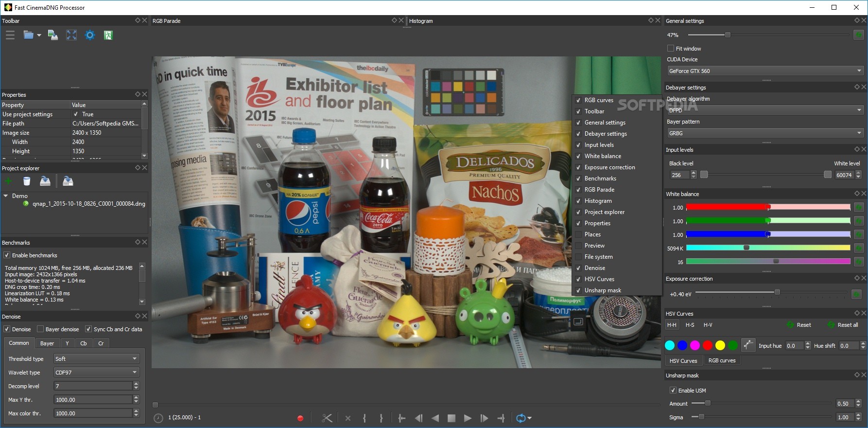Switch to the Bayer denoise tab
The image size is (868, 428).
click(x=47, y=343)
